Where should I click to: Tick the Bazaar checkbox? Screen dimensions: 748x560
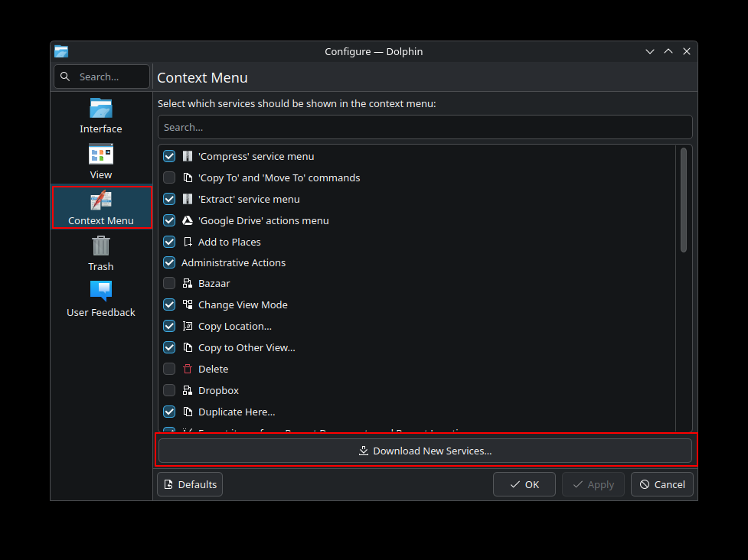click(x=169, y=283)
